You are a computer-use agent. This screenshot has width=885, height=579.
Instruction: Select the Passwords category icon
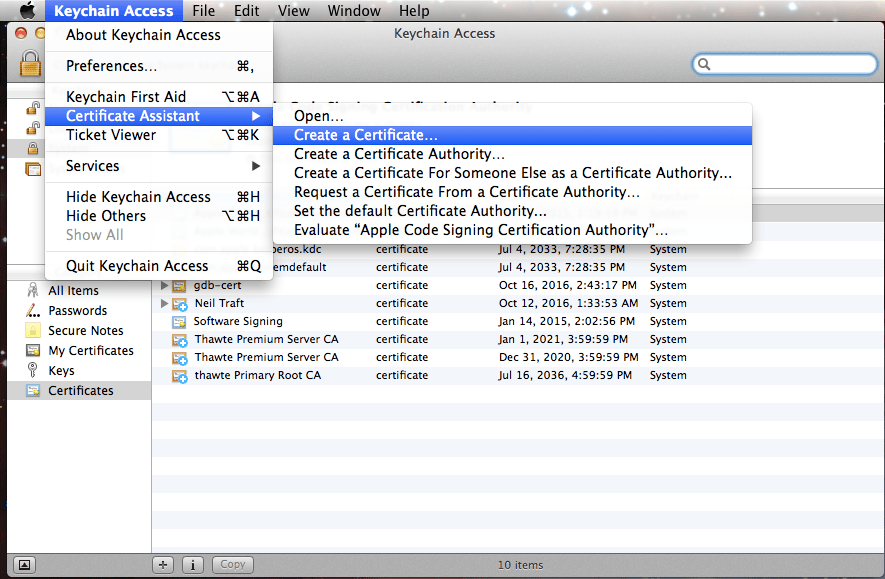(33, 310)
